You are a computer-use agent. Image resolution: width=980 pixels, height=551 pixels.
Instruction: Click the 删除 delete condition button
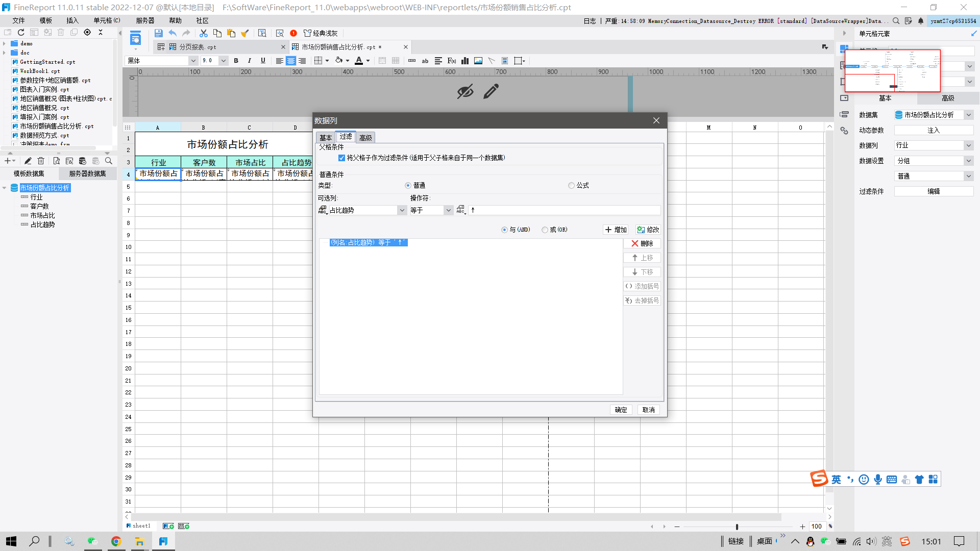coord(642,244)
